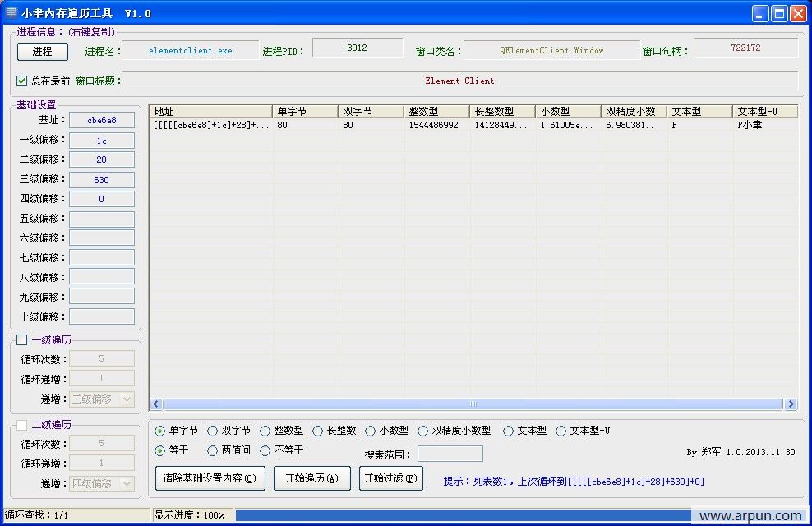Click the 清除基础设置内容 button
The height and width of the screenshot is (526, 812).
tap(209, 478)
